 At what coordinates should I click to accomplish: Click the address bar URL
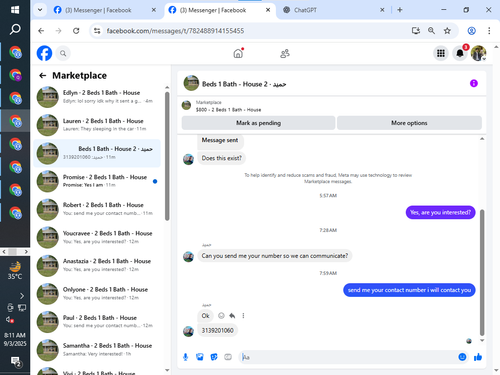[175, 31]
